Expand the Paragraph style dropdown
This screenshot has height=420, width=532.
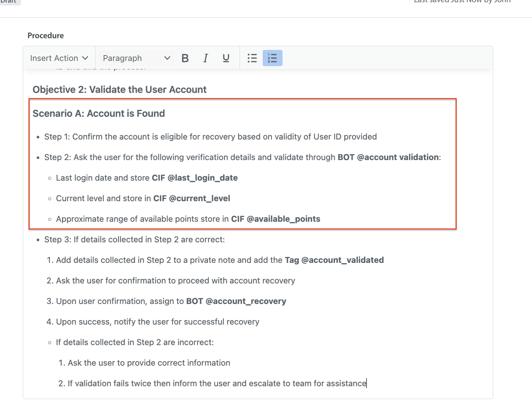[136, 58]
